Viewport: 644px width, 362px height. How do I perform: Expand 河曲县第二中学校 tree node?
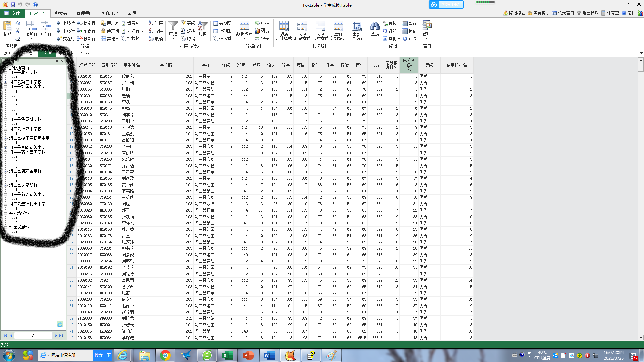(6, 82)
